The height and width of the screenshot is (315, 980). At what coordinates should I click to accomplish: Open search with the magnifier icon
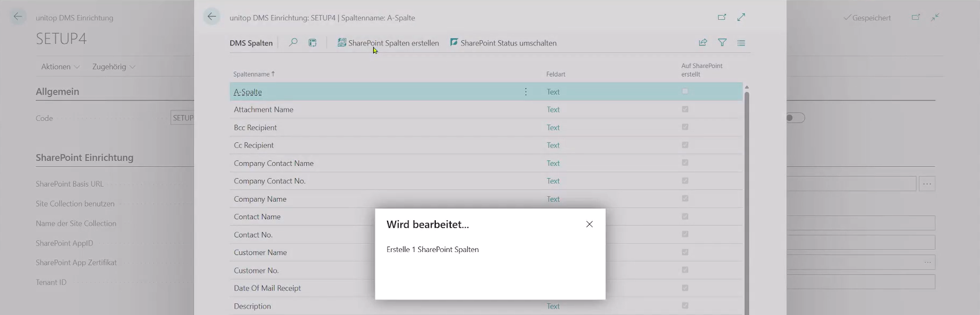[x=293, y=43]
